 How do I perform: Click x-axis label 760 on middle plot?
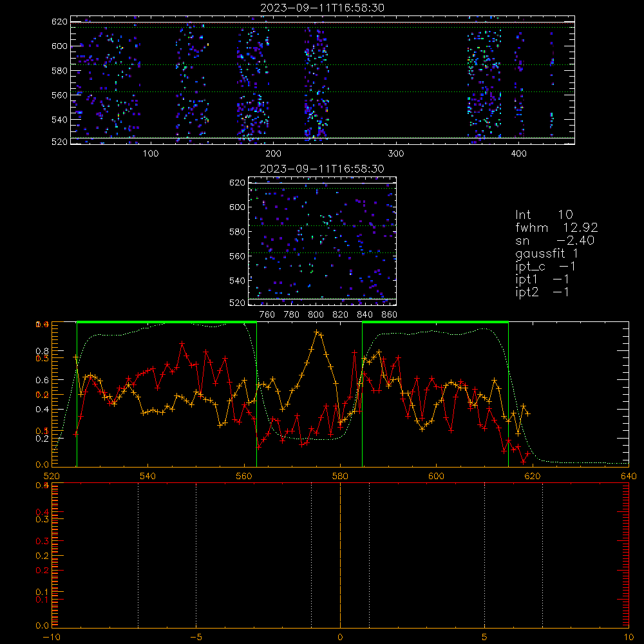click(267, 315)
